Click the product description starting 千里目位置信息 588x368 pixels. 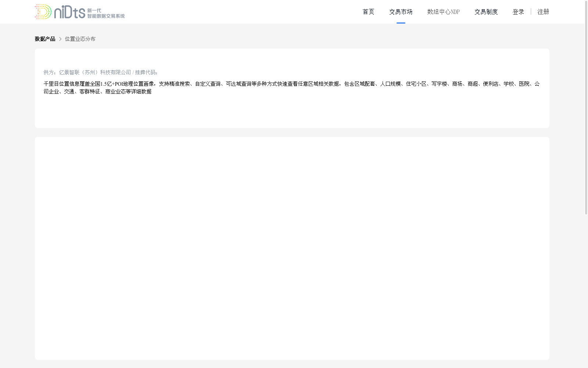click(292, 88)
